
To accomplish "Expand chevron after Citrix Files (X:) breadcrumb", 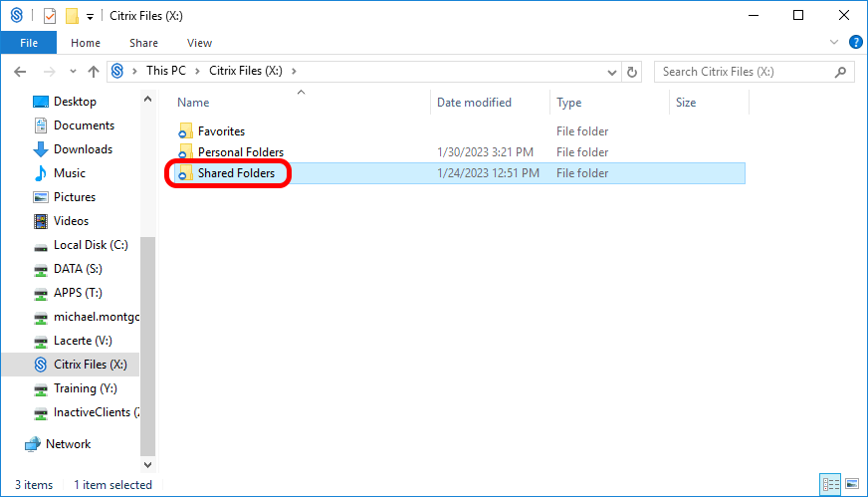I will pos(294,71).
